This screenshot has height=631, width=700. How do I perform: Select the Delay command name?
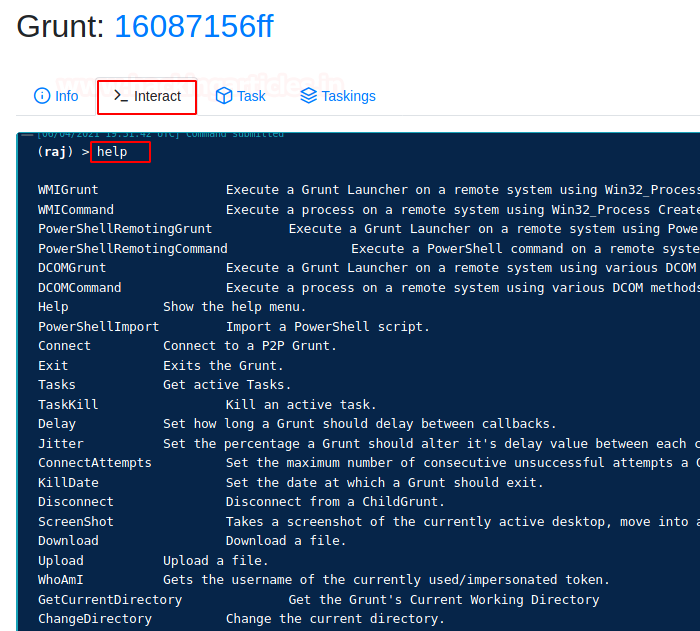(x=57, y=424)
